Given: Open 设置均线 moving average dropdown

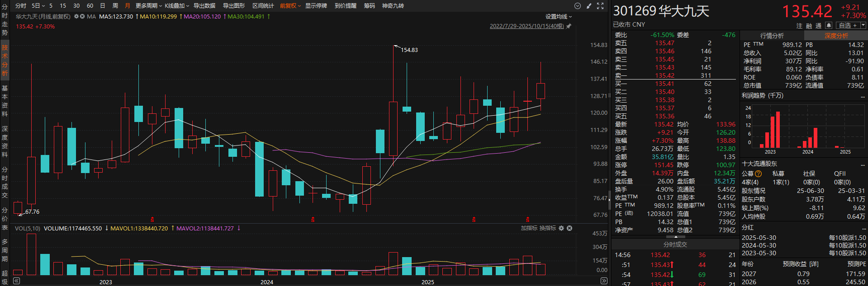Looking at the screenshot, I should (x=558, y=17).
